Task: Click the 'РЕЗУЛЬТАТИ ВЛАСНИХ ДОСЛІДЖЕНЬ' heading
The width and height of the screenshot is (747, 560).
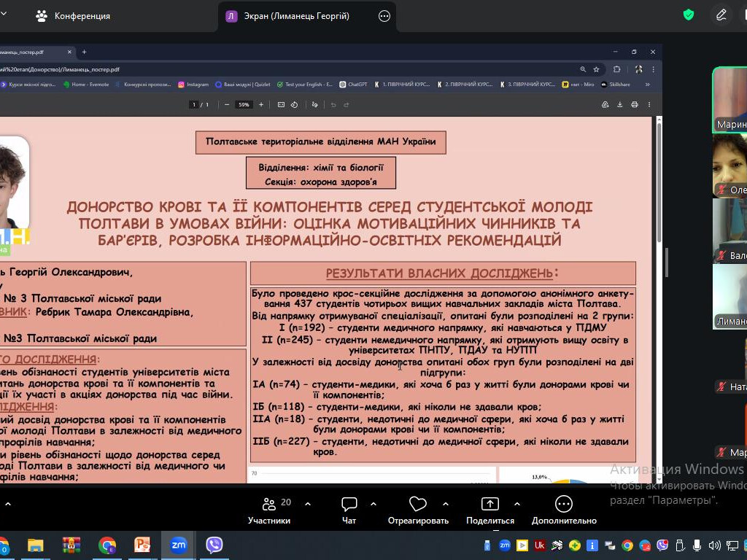Action: click(442, 273)
